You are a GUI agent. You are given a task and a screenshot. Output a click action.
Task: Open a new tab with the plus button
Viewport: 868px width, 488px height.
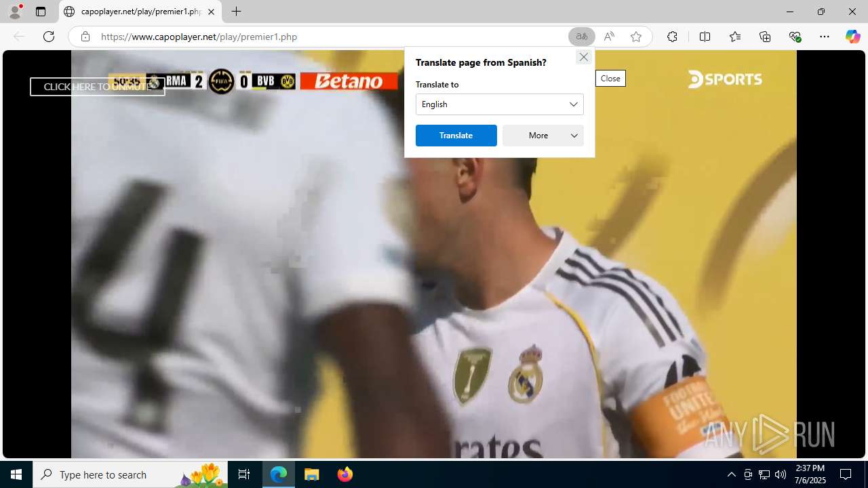pos(236,12)
